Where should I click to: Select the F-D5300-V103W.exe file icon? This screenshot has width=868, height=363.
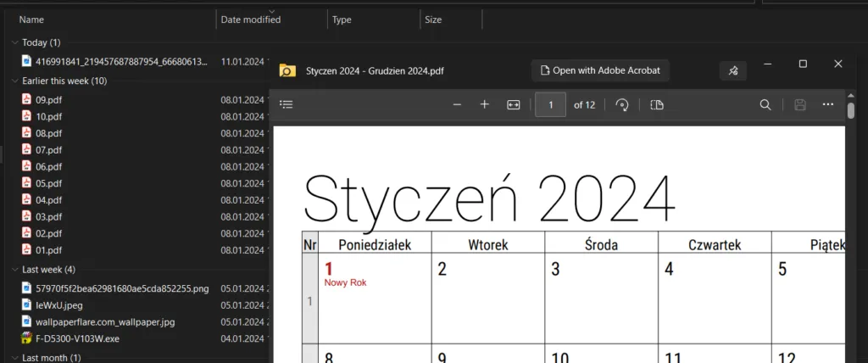pyautogui.click(x=26, y=338)
